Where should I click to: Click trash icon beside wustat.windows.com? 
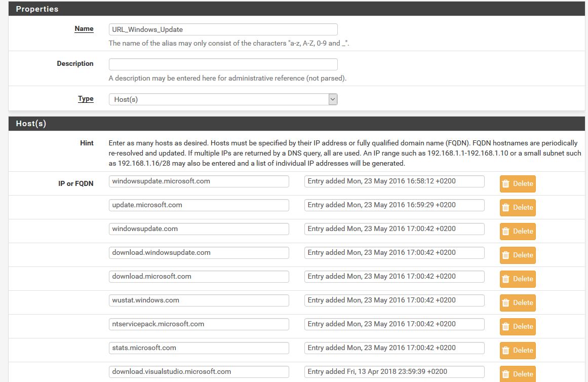pos(505,303)
